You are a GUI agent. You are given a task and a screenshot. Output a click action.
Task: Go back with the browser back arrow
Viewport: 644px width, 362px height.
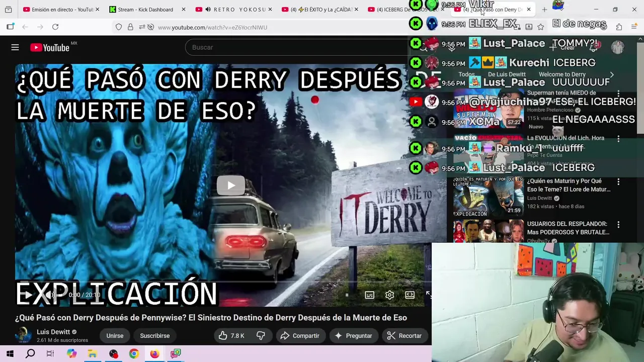tap(25, 27)
